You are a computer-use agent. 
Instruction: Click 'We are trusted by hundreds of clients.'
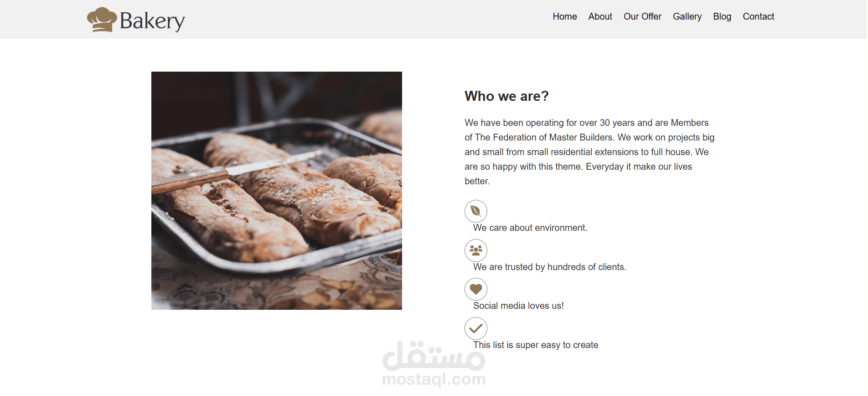tap(550, 267)
